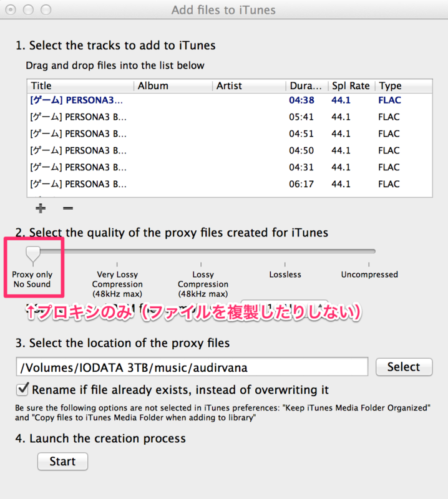
Task: Select the track with duration 06:17
Action: [x=230, y=184]
